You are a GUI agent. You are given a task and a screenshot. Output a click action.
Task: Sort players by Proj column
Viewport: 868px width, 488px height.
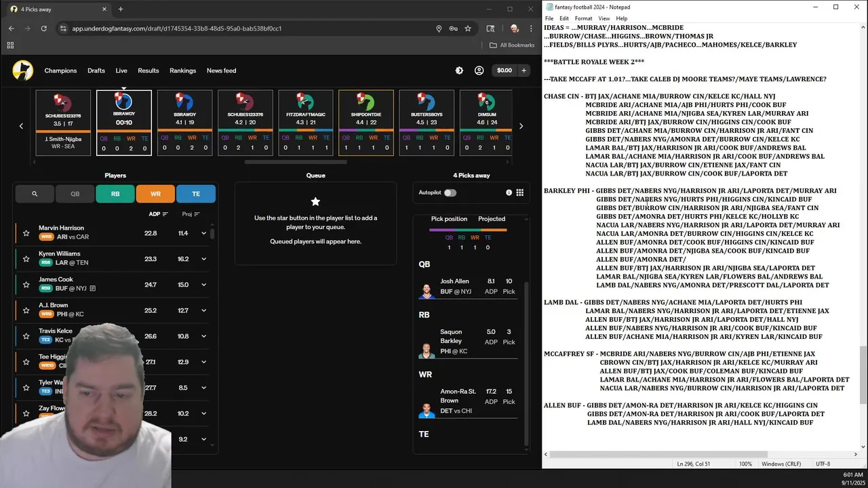(x=191, y=214)
